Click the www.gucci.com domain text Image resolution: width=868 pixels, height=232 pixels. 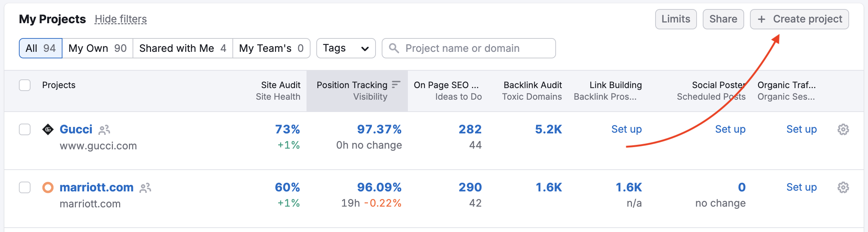(98, 146)
